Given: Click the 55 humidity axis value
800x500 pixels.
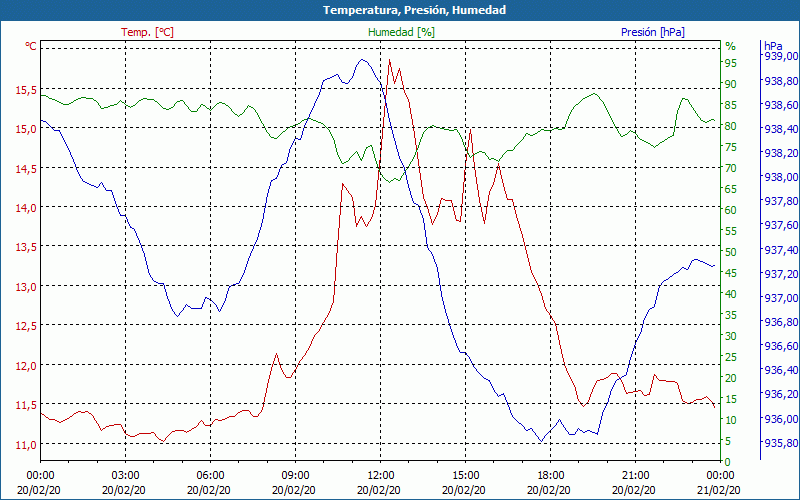Looking at the screenshot, I should [x=731, y=231].
